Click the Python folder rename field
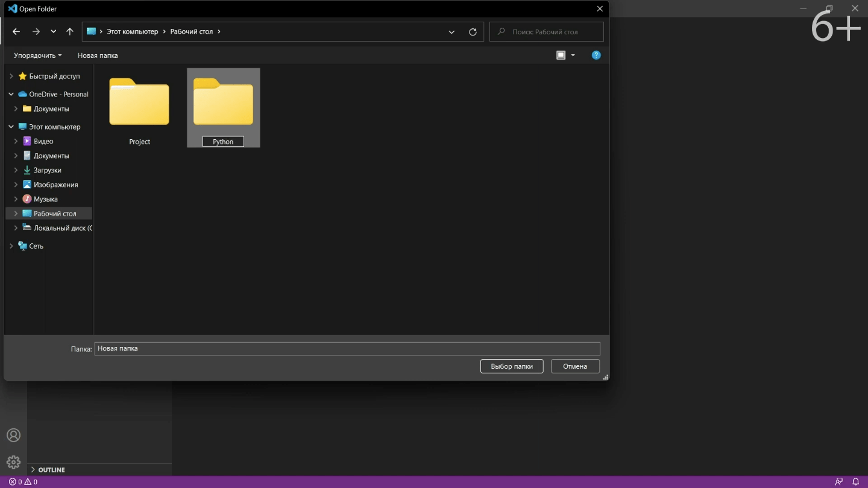This screenshot has height=488, width=868. click(x=223, y=142)
